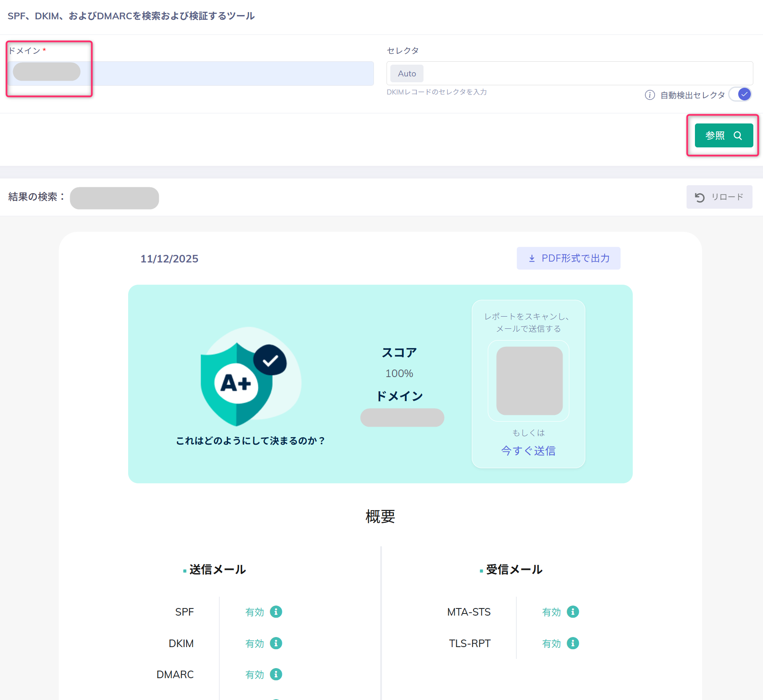Focus the ドメイン input field
The width and height of the screenshot is (763, 700).
coord(227,73)
